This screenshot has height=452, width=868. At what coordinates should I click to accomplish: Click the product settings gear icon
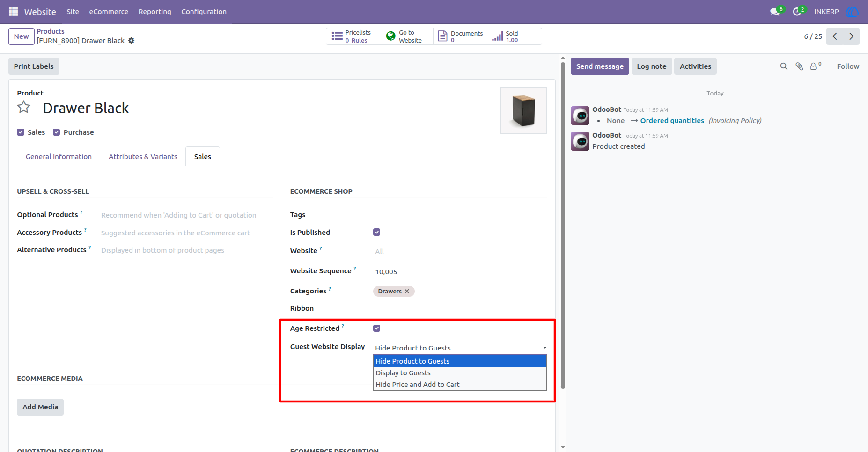[132, 41]
